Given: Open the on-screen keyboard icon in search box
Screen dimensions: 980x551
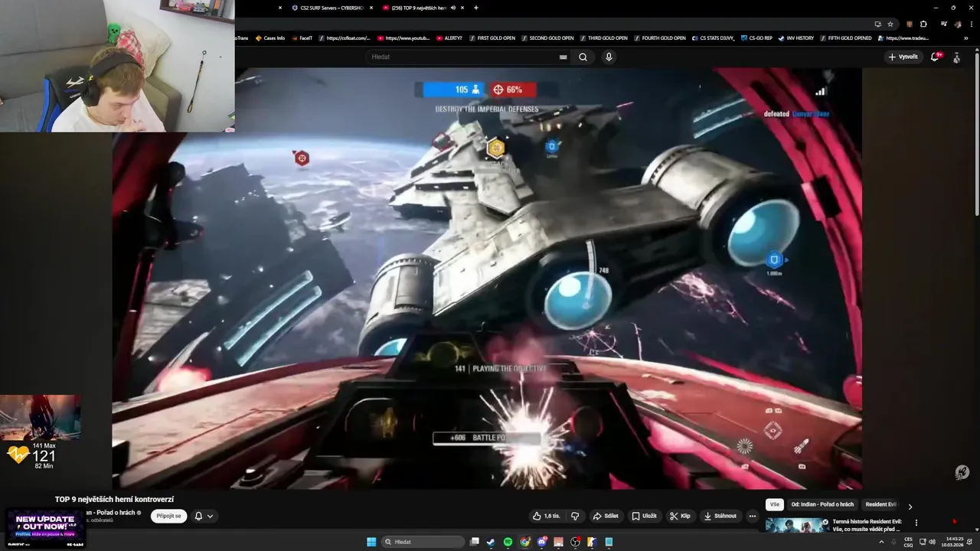Looking at the screenshot, I should pyautogui.click(x=563, y=57).
